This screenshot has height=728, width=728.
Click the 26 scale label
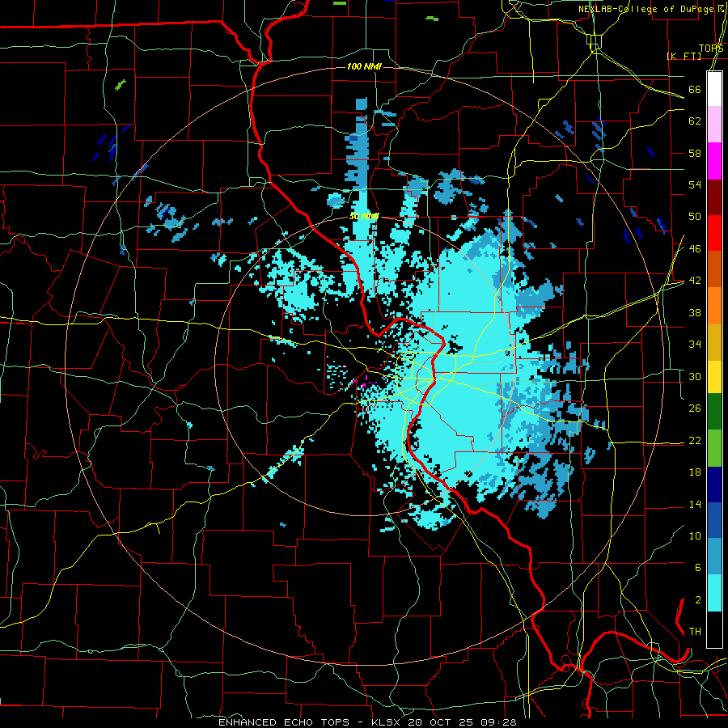point(695,408)
